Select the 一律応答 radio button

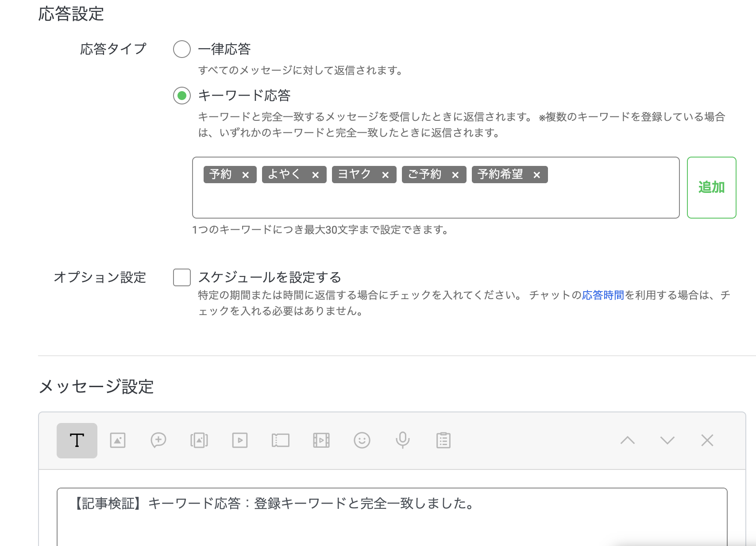(182, 49)
